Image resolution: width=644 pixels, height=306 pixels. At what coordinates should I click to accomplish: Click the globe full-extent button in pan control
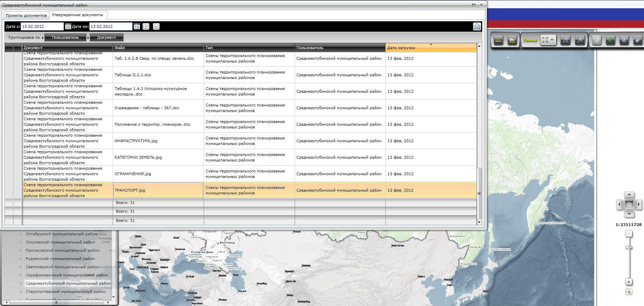[x=629, y=205]
